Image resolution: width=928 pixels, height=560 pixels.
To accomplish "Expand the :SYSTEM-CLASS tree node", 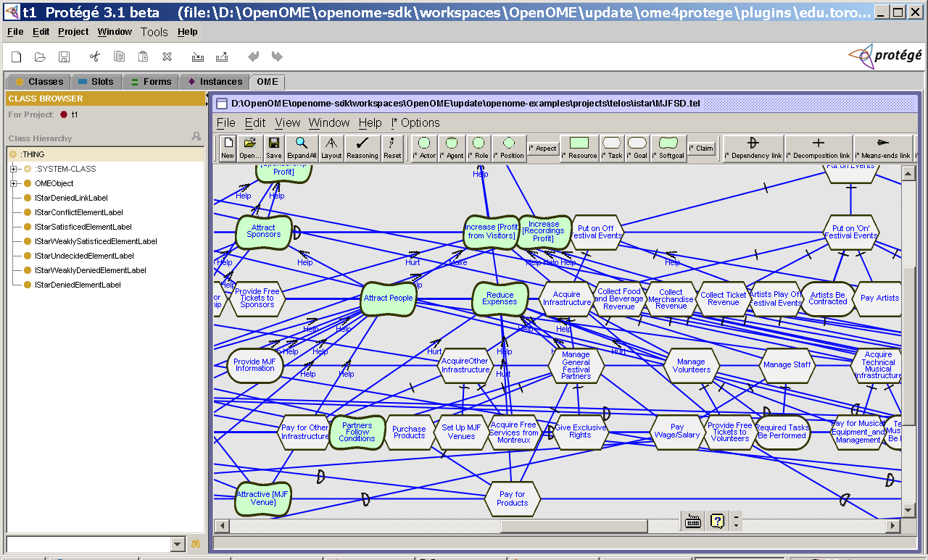I will click(14, 169).
